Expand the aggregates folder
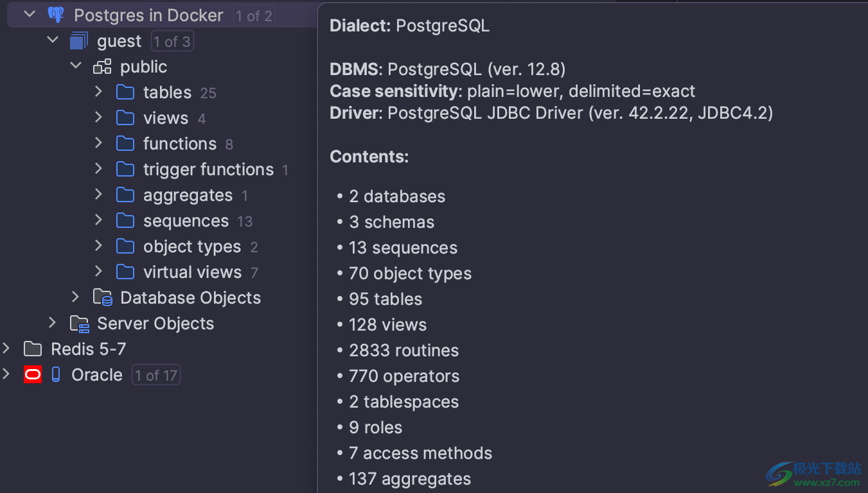The image size is (868, 493). click(98, 195)
